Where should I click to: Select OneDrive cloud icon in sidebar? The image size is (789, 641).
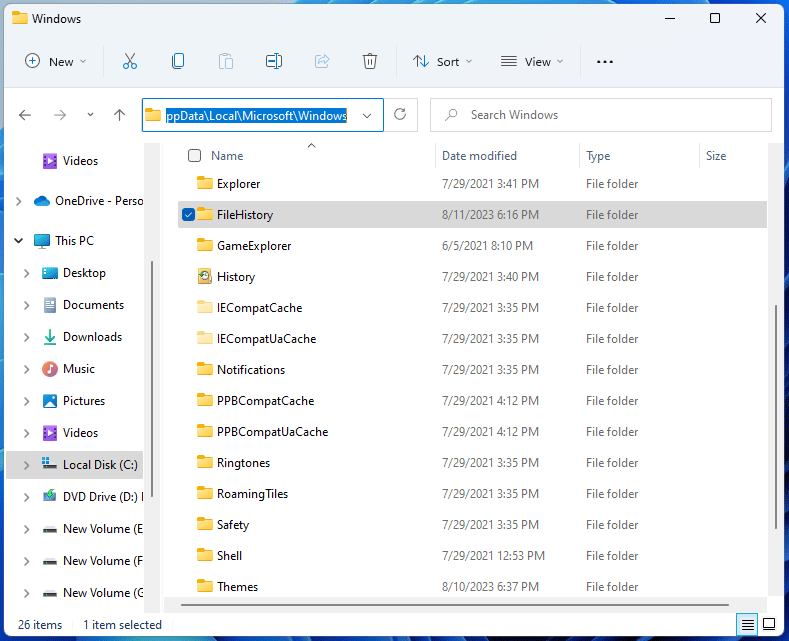tap(42, 201)
